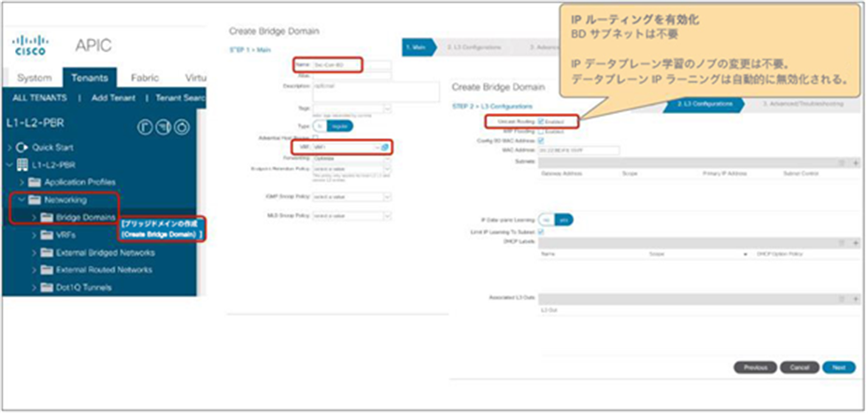Add a DHCP label with plus icon

[856, 243]
